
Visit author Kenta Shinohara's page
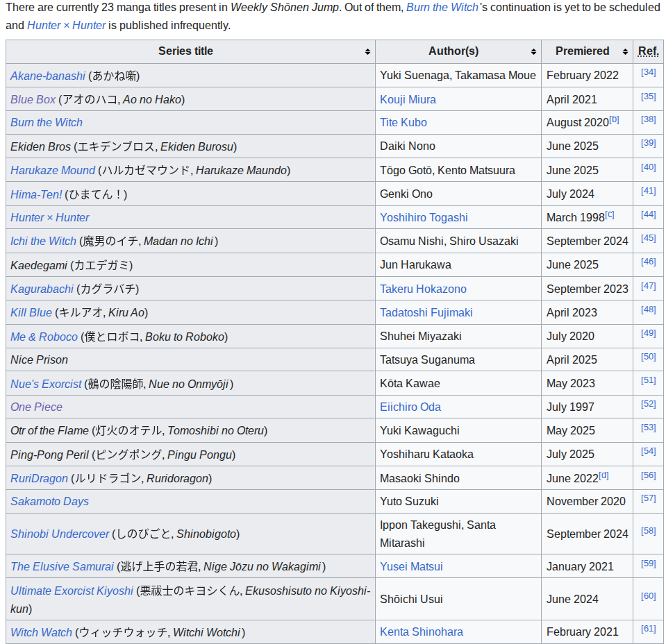pyautogui.click(x=422, y=632)
